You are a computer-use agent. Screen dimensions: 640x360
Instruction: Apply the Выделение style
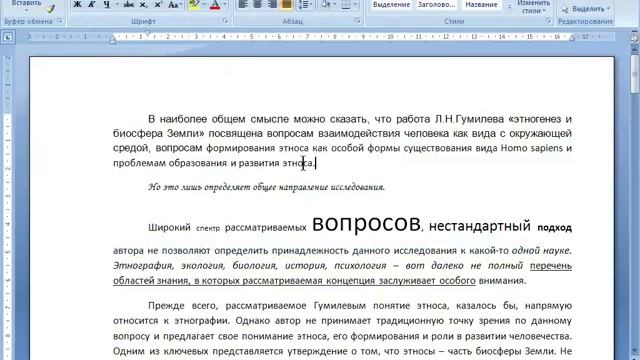click(x=391, y=4)
